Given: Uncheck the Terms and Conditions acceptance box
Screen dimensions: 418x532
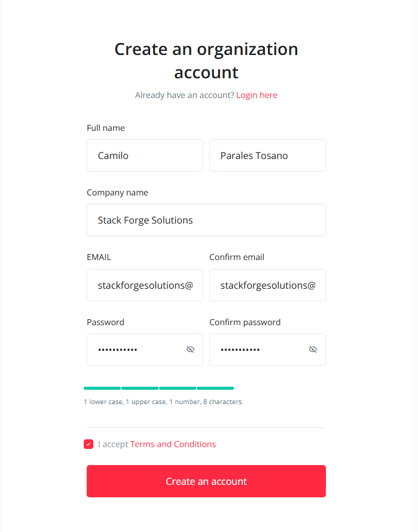Looking at the screenshot, I should 89,444.
